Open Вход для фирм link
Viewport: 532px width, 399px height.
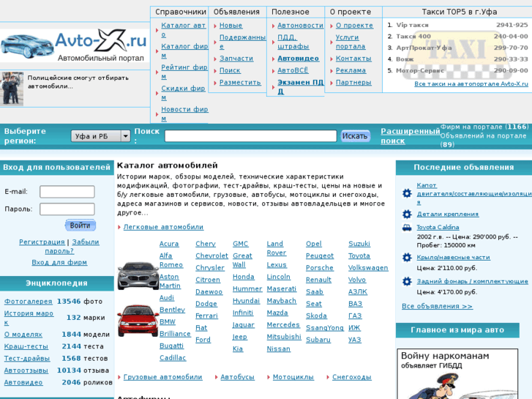coord(59,263)
